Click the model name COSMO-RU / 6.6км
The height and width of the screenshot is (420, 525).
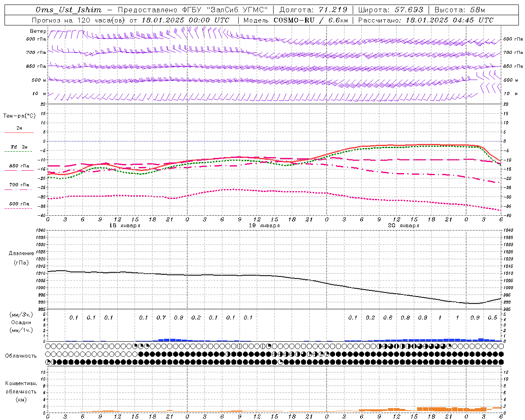click(x=310, y=20)
